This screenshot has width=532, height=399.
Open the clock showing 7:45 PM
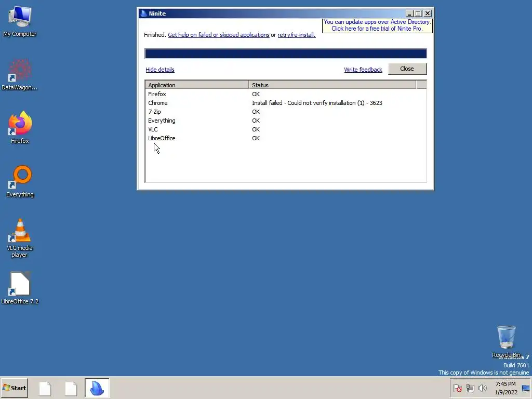(x=506, y=388)
